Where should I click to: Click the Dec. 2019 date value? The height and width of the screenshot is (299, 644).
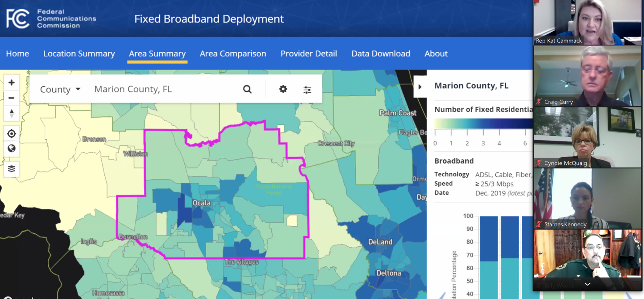[x=491, y=193]
